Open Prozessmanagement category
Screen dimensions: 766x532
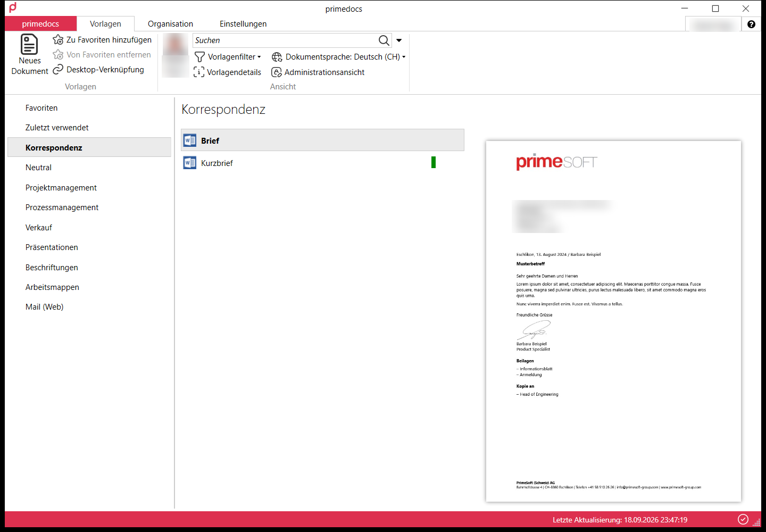(89, 207)
